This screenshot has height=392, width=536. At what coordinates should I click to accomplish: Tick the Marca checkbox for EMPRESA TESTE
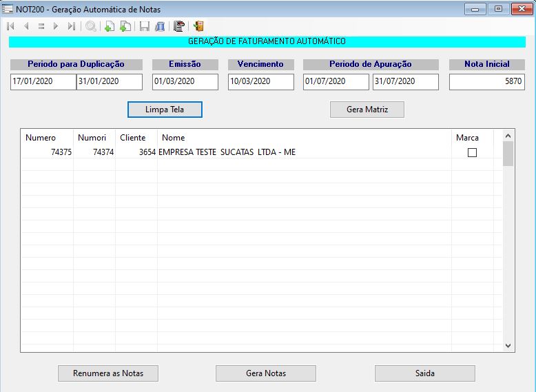pyautogui.click(x=472, y=152)
